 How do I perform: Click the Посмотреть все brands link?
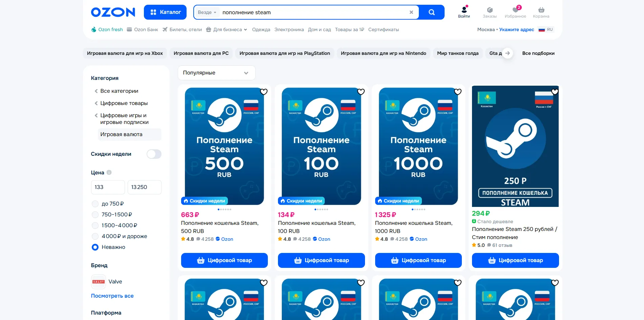pyautogui.click(x=112, y=296)
